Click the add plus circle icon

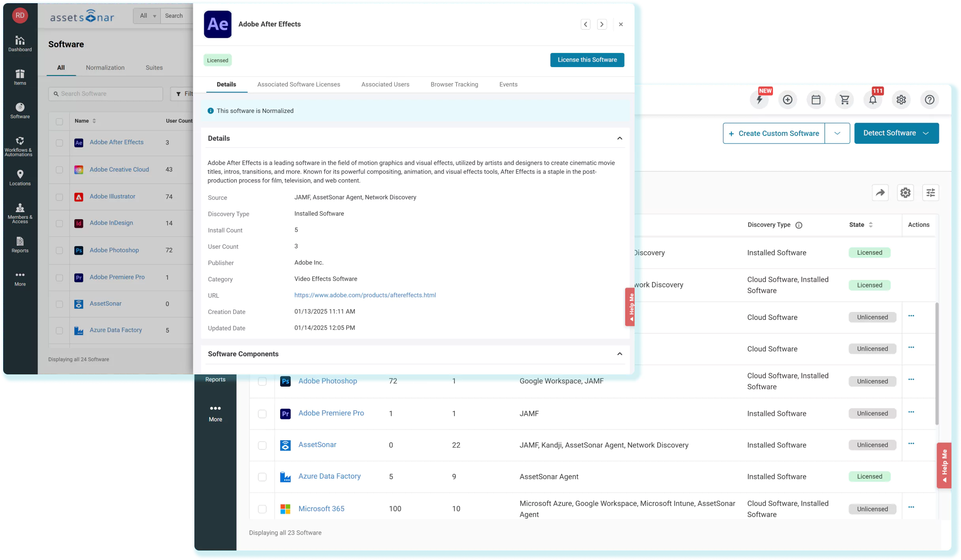(x=788, y=100)
